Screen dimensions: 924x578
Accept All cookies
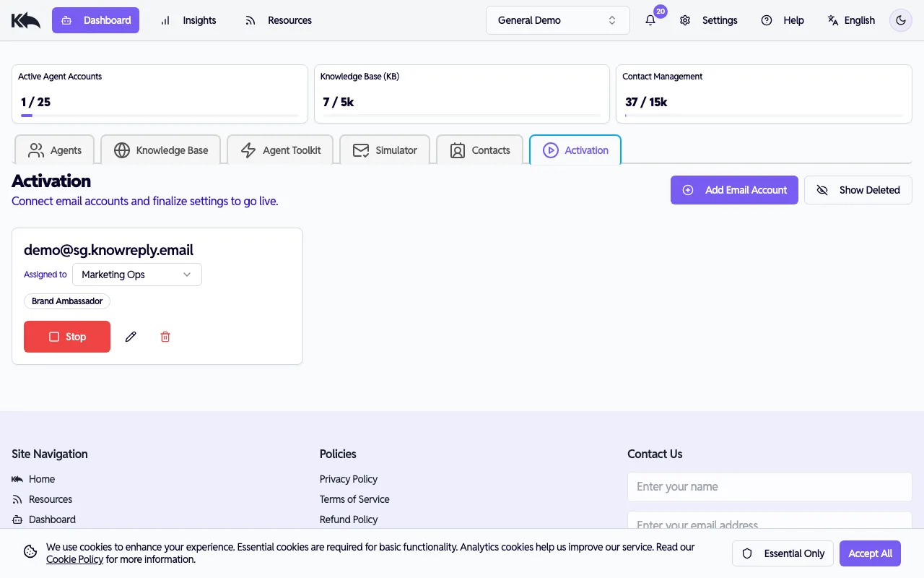point(870,553)
